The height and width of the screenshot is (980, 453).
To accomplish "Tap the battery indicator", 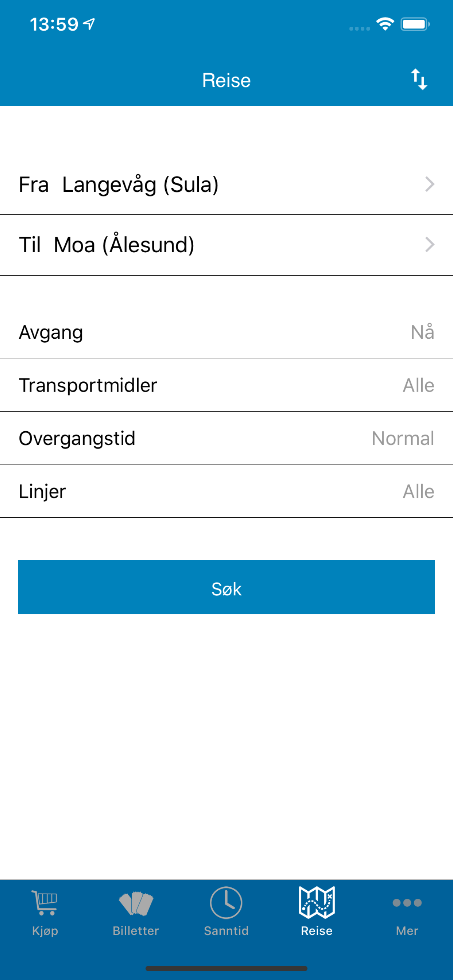I will click(x=415, y=24).
